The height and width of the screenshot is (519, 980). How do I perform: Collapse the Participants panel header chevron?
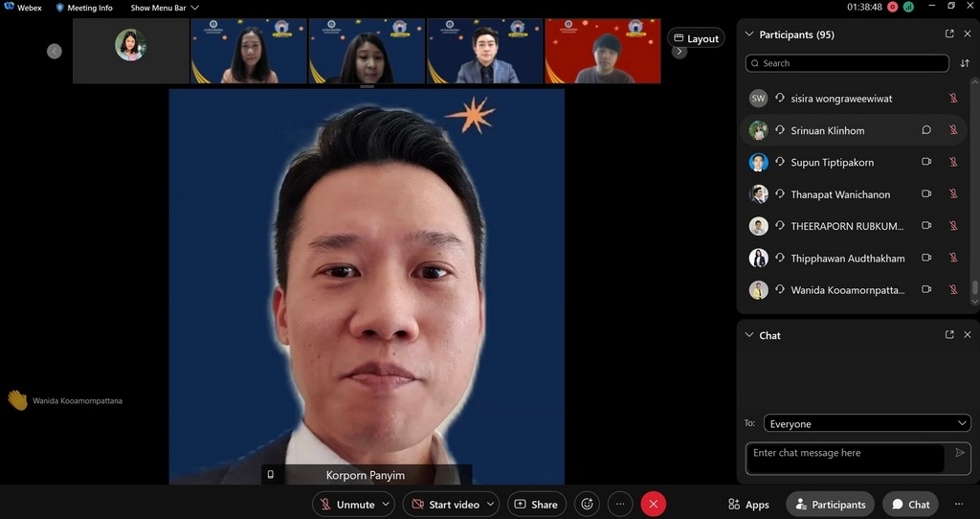[x=749, y=34]
